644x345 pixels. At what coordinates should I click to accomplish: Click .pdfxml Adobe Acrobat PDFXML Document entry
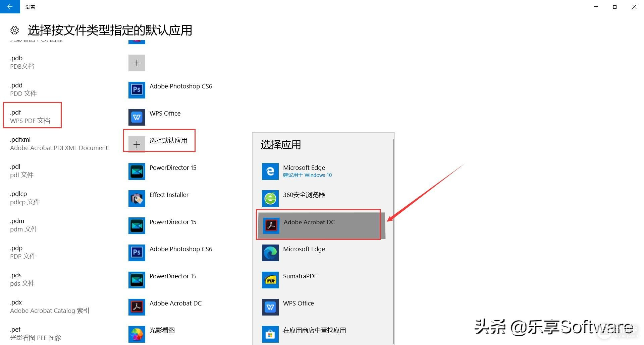coord(59,144)
